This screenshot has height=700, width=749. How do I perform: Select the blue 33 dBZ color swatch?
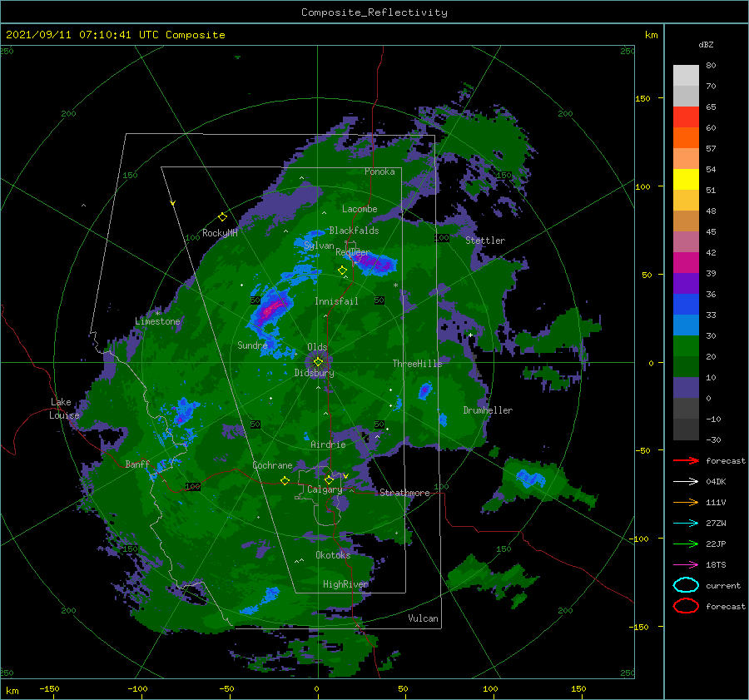click(x=686, y=325)
